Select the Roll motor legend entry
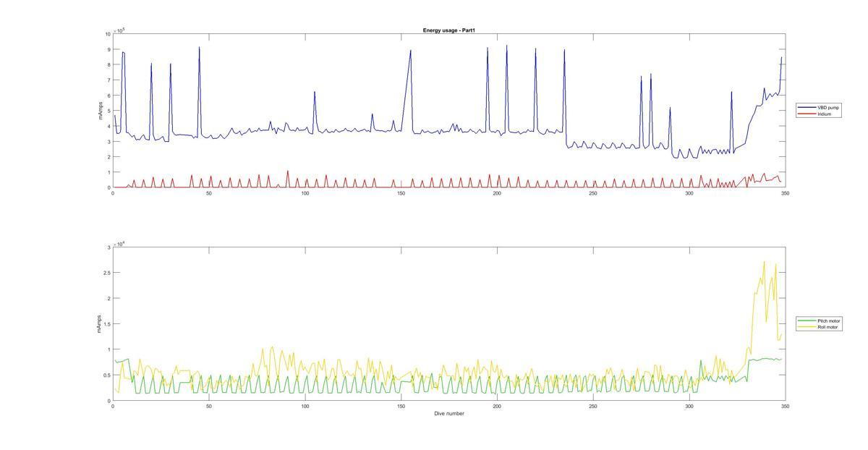Image resolution: width=868 pixels, height=450 pixels. 819,327
